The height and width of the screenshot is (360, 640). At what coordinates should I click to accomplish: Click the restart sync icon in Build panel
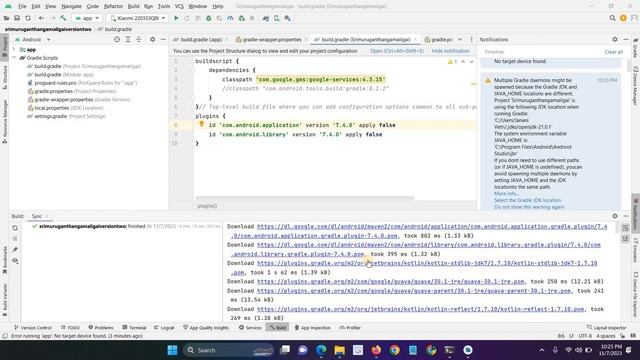(15, 228)
